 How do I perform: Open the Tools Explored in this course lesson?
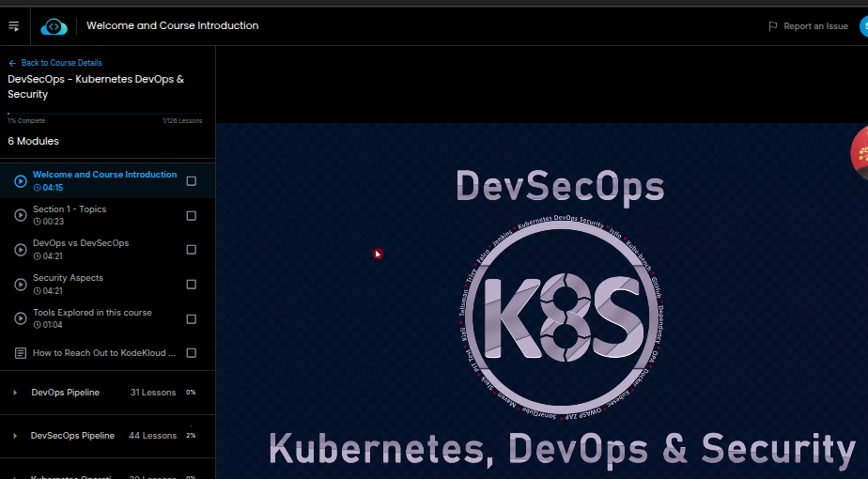(x=92, y=313)
